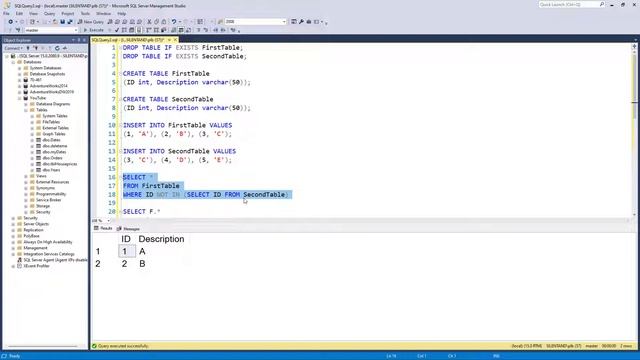
Task: Click the Query executed successfully status text
Action: 123,346
